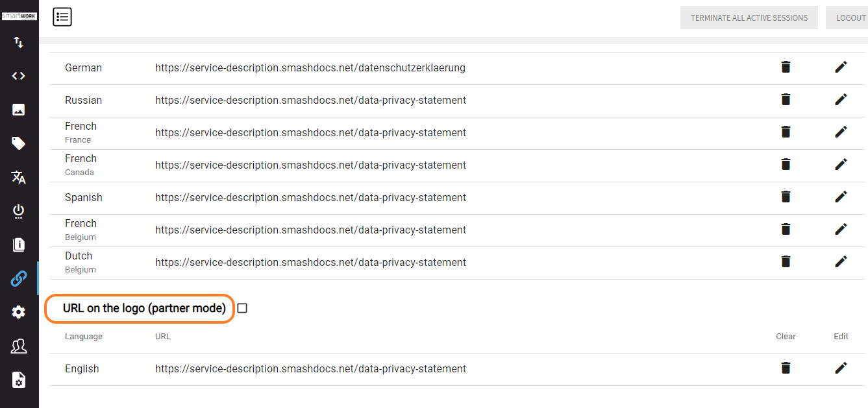Enable URL on the logo checkbox
This screenshot has width=868, height=408.
242,308
